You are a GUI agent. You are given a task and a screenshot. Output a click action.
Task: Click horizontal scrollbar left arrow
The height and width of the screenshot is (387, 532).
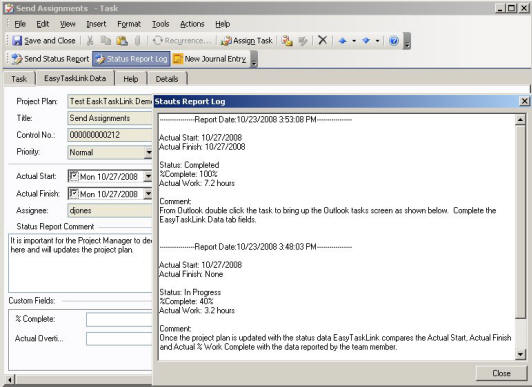[x=10, y=380]
